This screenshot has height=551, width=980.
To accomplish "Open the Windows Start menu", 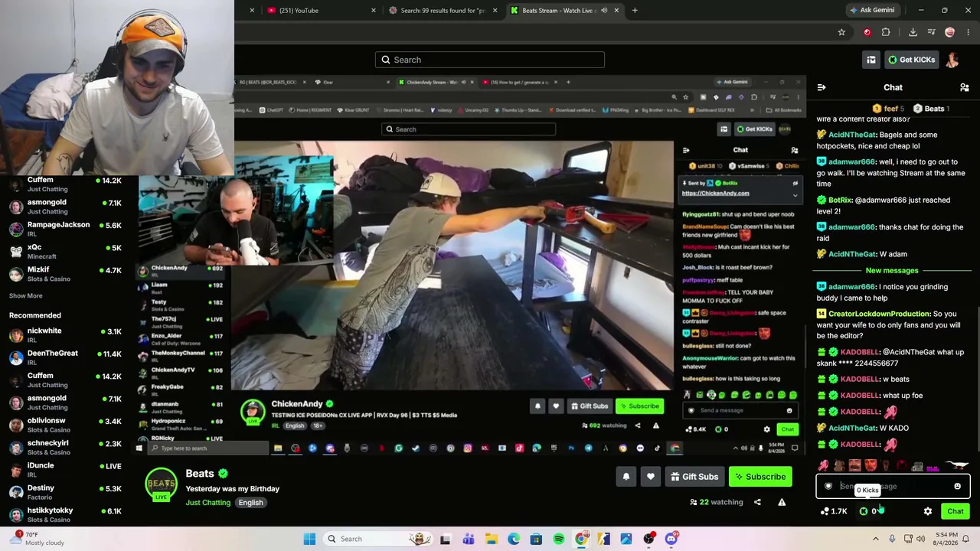I will 309,539.
